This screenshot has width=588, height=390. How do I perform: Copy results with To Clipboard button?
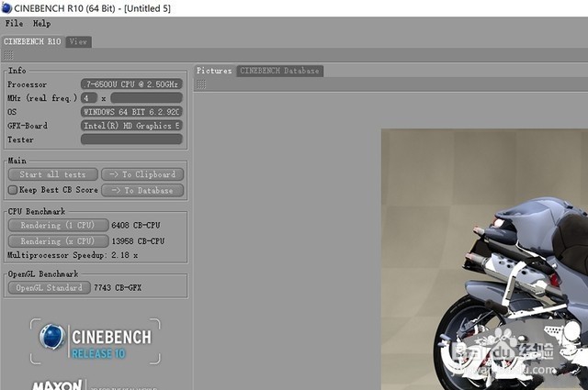[142, 174]
